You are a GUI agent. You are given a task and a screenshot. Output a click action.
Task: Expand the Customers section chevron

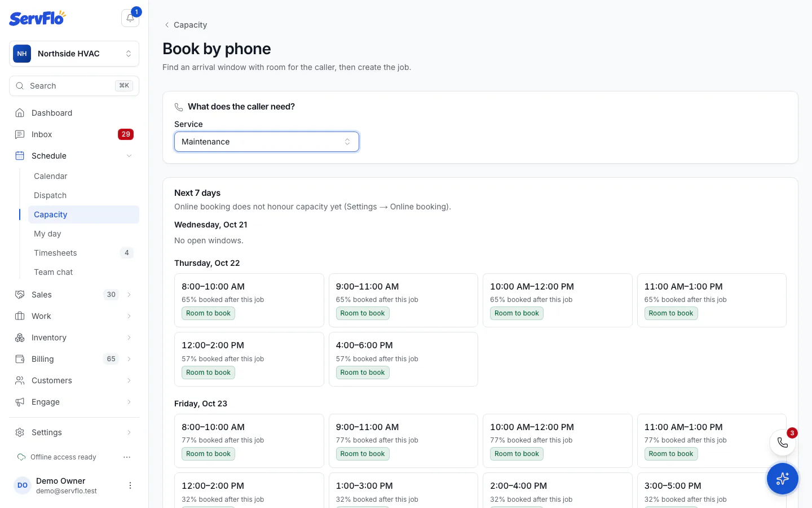click(x=129, y=380)
